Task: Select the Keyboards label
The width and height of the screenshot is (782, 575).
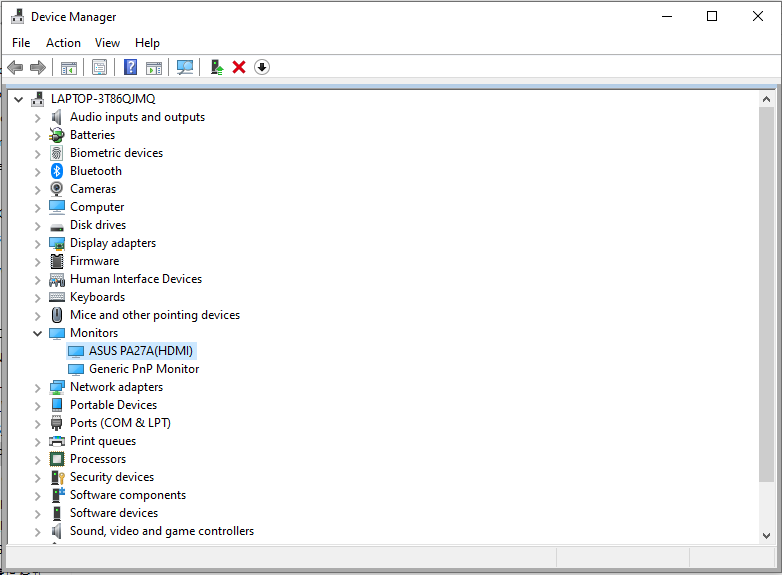Action: [x=97, y=297]
